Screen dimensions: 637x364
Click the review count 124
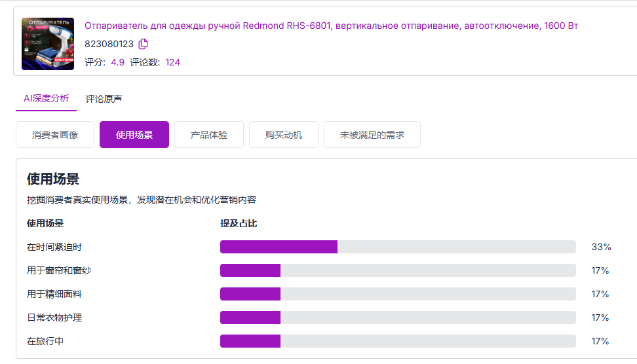coord(172,62)
